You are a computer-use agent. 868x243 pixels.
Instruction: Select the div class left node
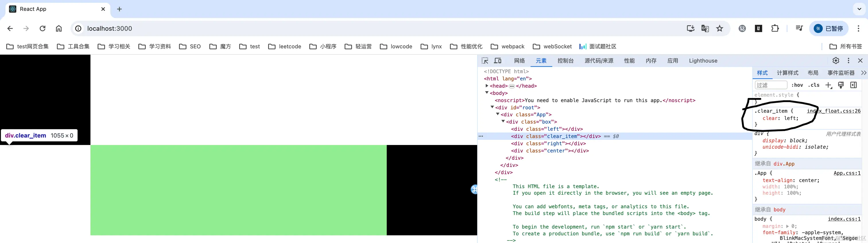pyautogui.click(x=547, y=129)
